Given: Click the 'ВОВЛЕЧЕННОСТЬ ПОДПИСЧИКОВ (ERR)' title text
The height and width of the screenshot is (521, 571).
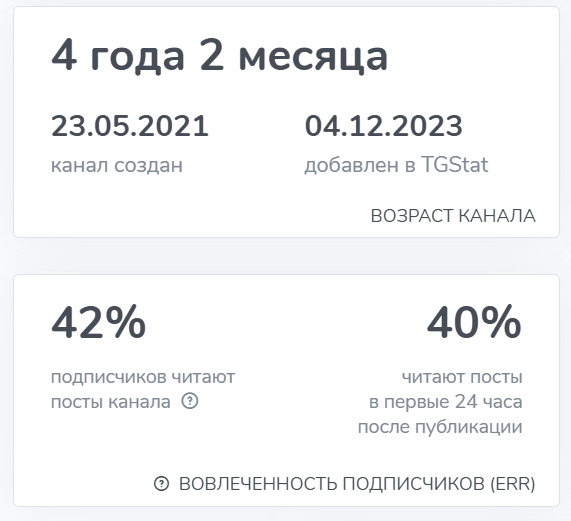Looking at the screenshot, I should 357,484.
